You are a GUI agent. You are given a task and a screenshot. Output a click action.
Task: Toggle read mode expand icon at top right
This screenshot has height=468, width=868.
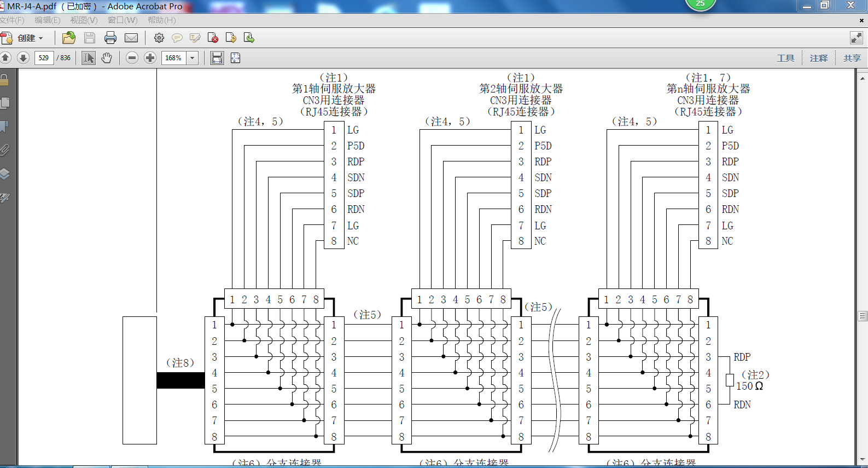(x=856, y=38)
